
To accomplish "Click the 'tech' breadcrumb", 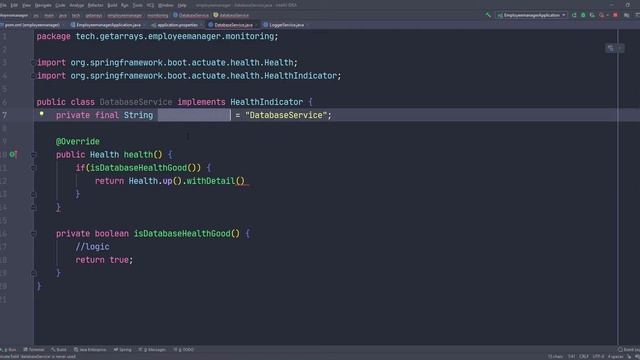I will pyautogui.click(x=76, y=16).
